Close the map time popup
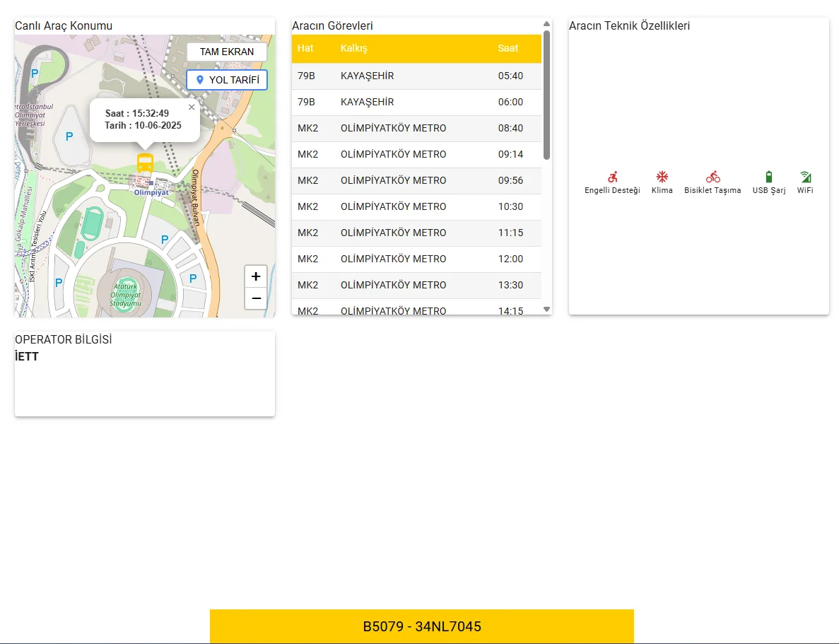 [192, 107]
